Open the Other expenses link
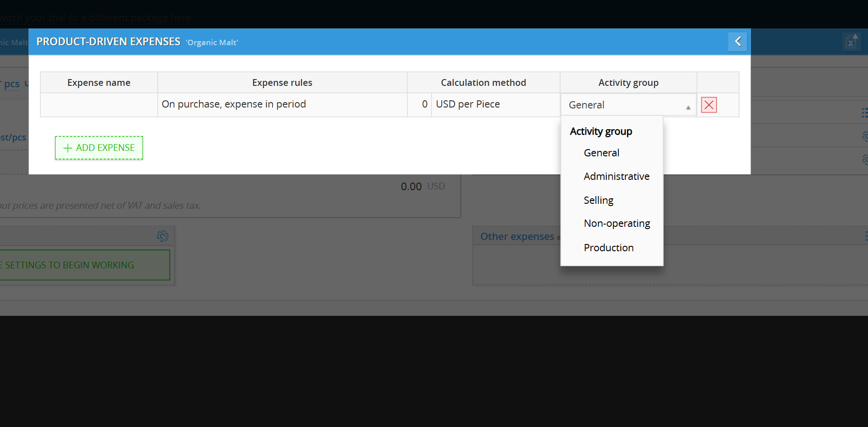The height and width of the screenshot is (427, 868). 517,236
